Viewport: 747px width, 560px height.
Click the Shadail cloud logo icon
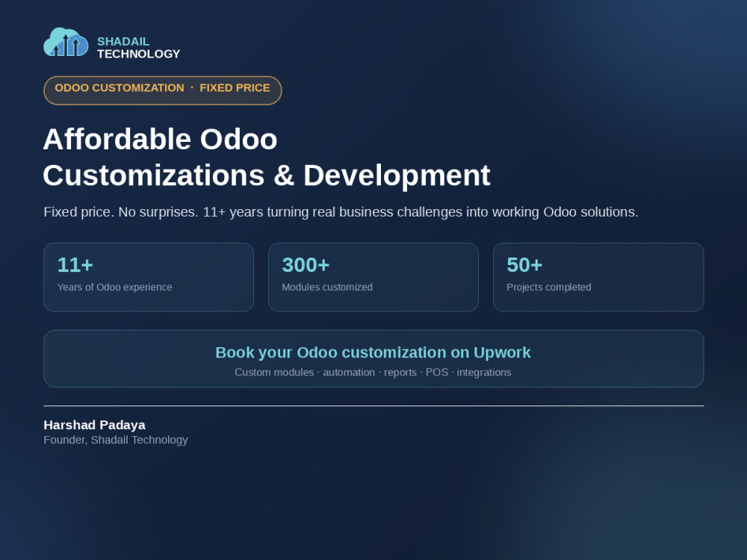pos(66,43)
